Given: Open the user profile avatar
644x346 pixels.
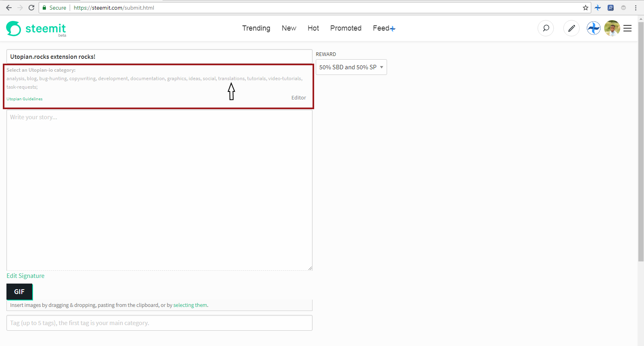Looking at the screenshot, I should [612, 28].
